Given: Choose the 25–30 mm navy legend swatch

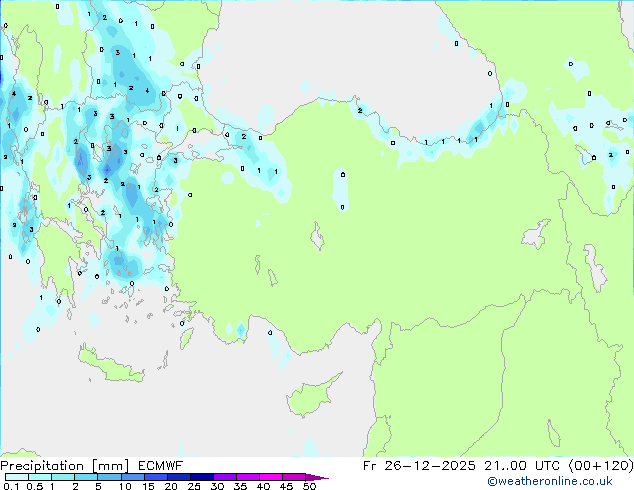Looking at the screenshot, I should pos(201,477).
